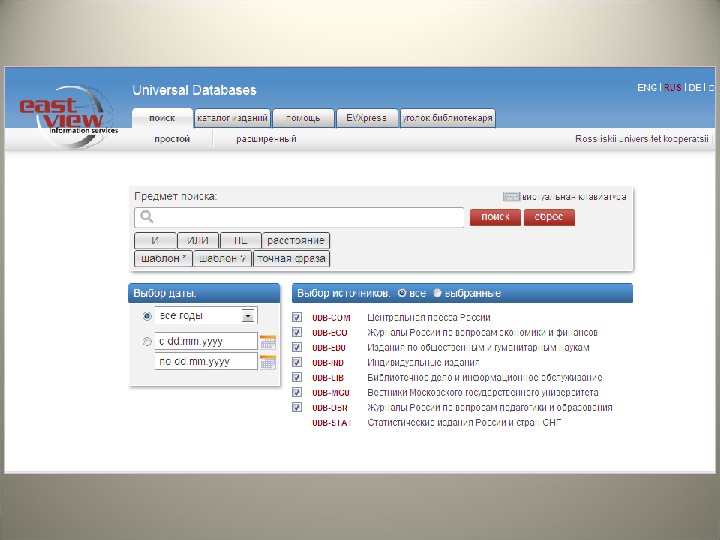Toggle the UDB-LIB checkbox
This screenshot has height=540, width=720.
[297, 377]
